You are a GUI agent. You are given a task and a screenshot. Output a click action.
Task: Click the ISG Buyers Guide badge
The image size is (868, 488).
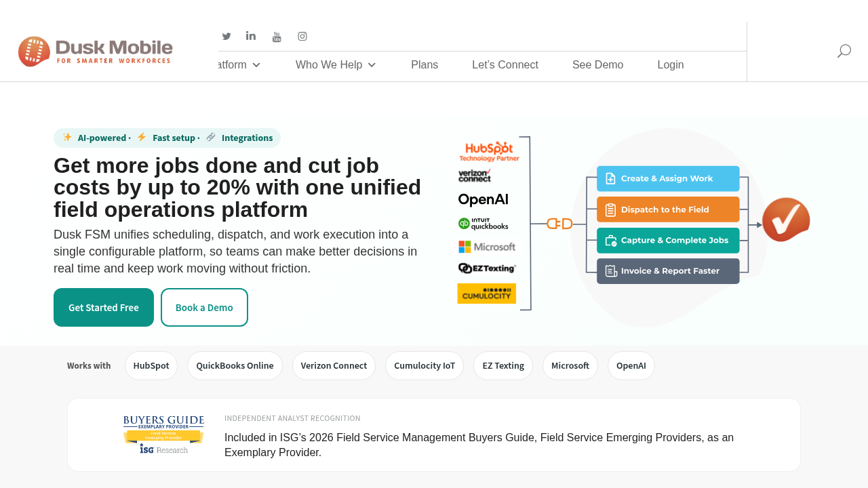click(163, 434)
